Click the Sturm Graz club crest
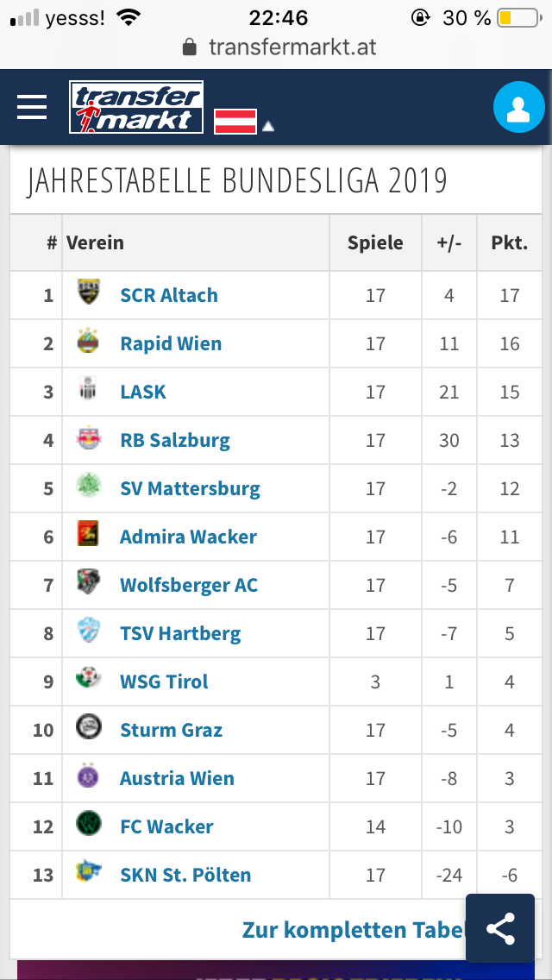552x980 pixels. (88, 727)
